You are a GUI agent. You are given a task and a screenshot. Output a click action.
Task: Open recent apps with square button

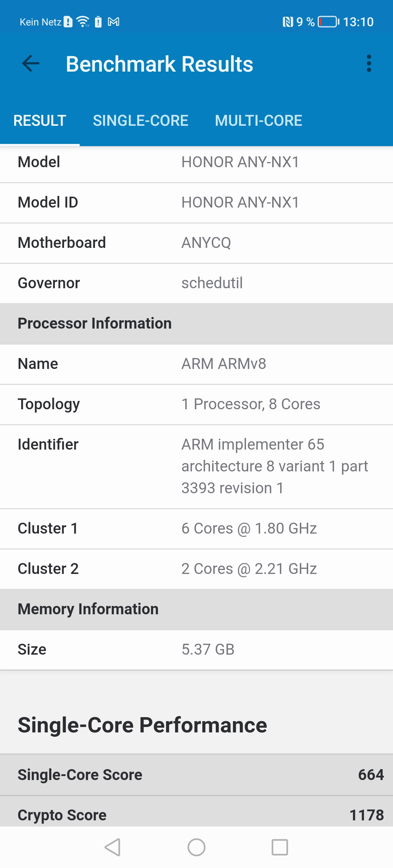click(x=280, y=847)
